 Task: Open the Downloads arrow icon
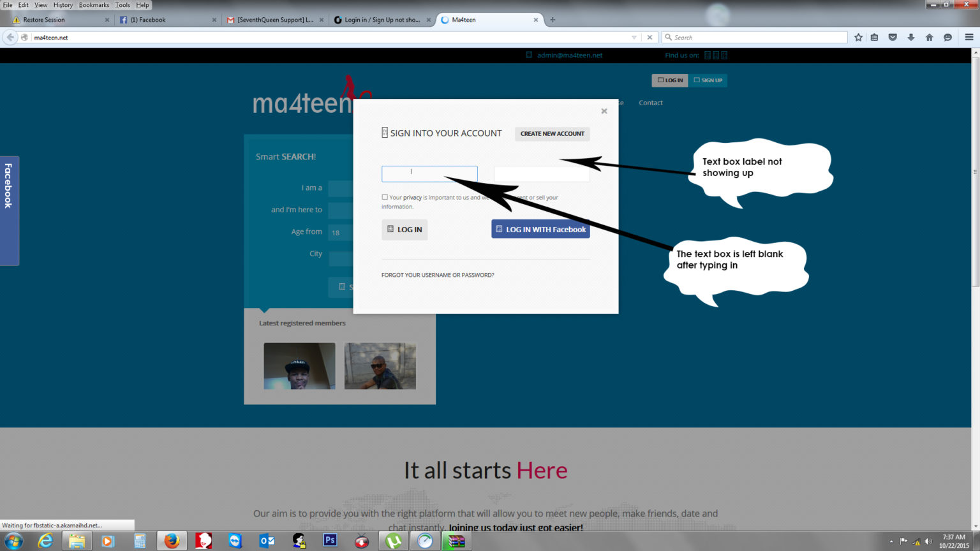911,38
